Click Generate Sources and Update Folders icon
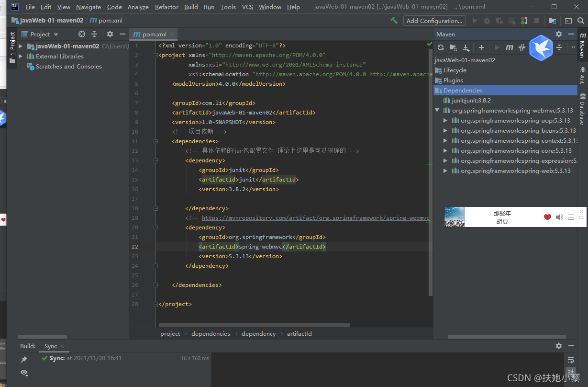The width and height of the screenshot is (588, 387). pyautogui.click(x=453, y=47)
